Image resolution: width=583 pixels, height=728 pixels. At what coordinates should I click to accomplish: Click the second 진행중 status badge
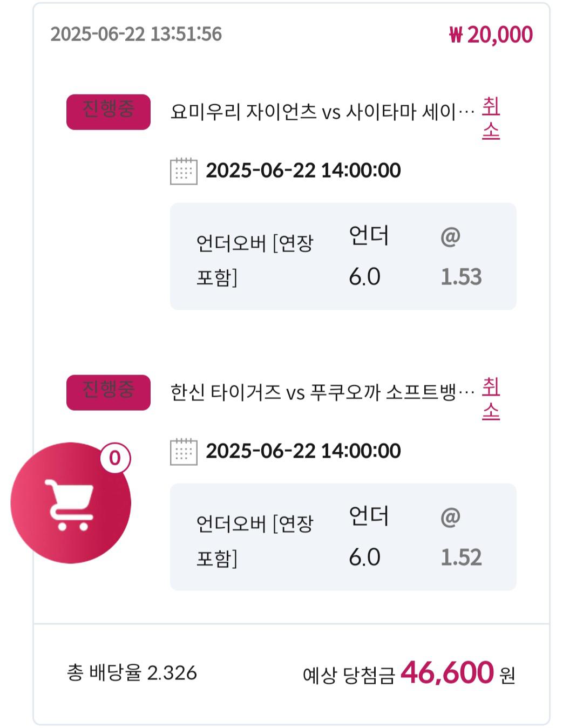pyautogui.click(x=109, y=393)
